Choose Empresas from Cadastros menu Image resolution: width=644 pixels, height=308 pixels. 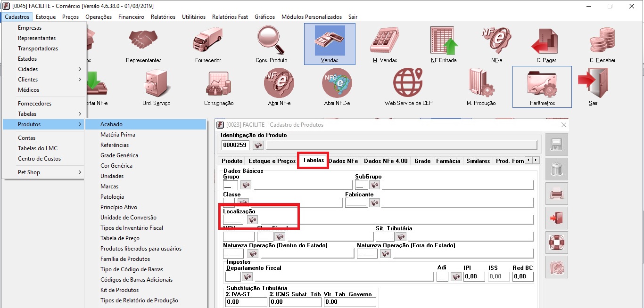[x=44, y=28]
